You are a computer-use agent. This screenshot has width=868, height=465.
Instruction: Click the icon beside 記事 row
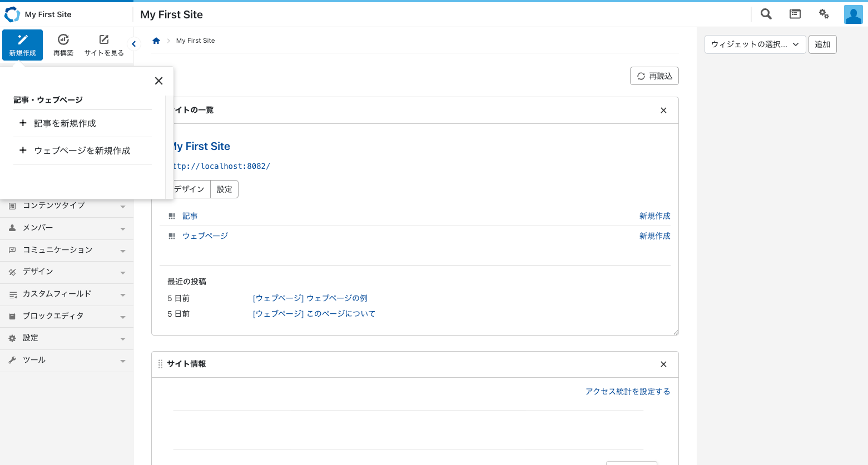172,216
